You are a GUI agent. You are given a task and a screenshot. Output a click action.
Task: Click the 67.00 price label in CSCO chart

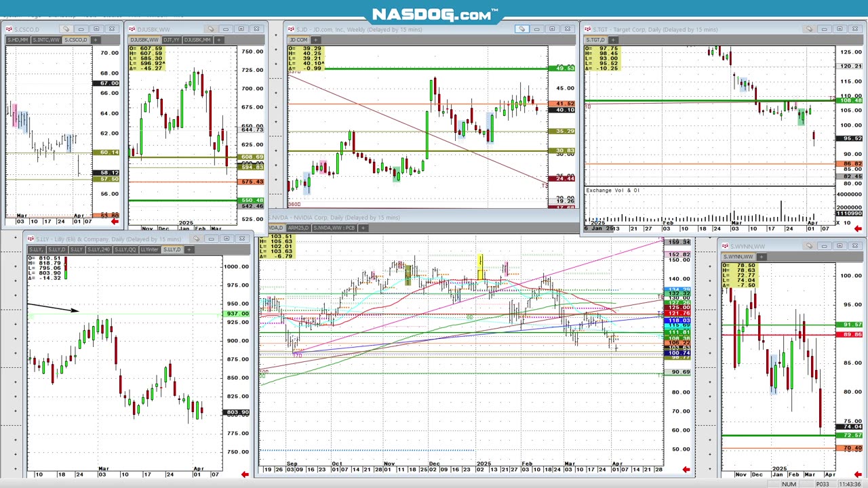tap(106, 83)
